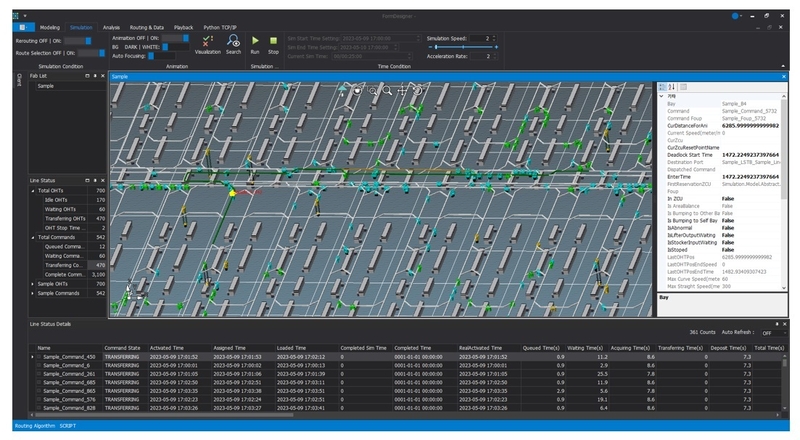Viewport: 800px width, 440px height.
Task: Sort property grid alphabetically
Action: (x=672, y=87)
